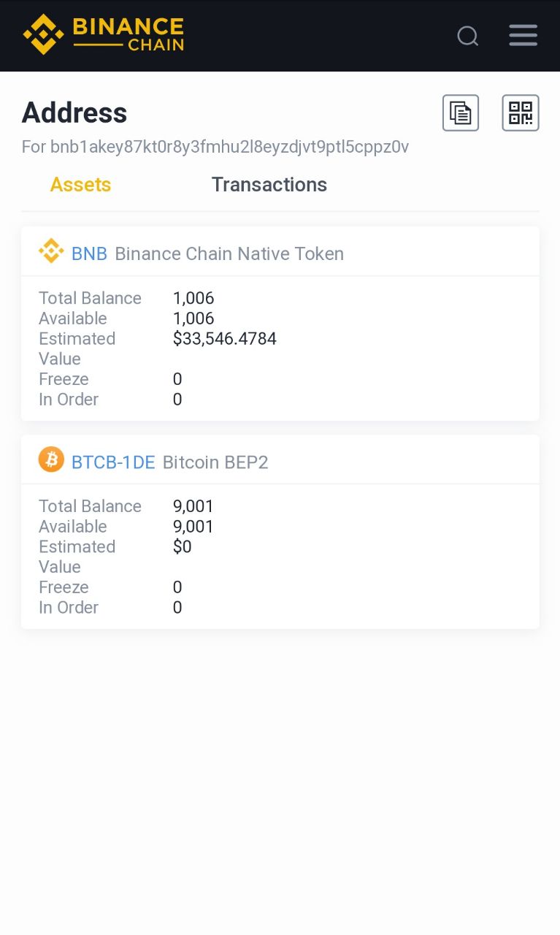Screen dimensions: 560x935
Task: Click the BNB token logo icon
Action: tap(51, 251)
